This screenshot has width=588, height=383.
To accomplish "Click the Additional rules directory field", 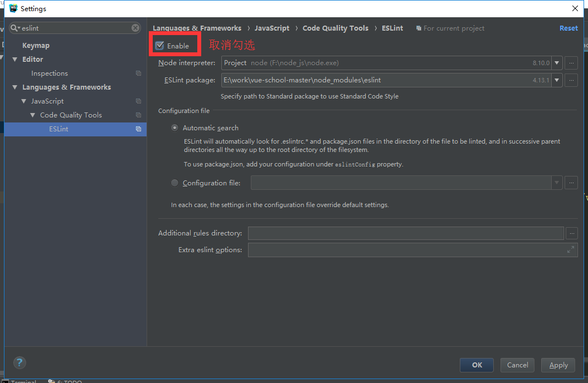I will pos(406,233).
